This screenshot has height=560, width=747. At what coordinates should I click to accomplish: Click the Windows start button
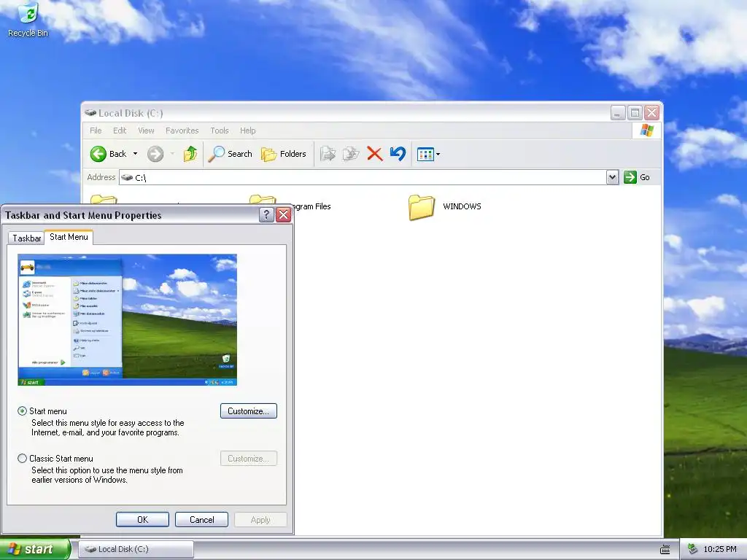click(34, 549)
